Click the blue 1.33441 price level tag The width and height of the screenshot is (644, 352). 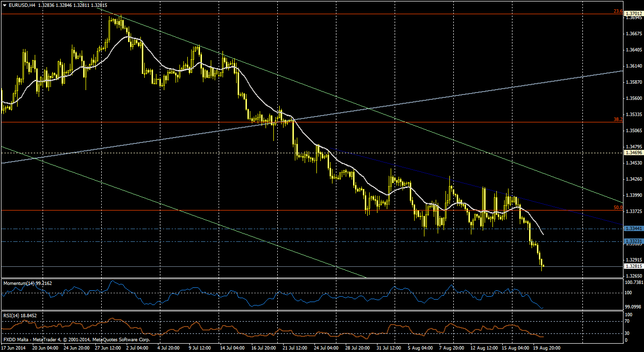tap(634, 229)
